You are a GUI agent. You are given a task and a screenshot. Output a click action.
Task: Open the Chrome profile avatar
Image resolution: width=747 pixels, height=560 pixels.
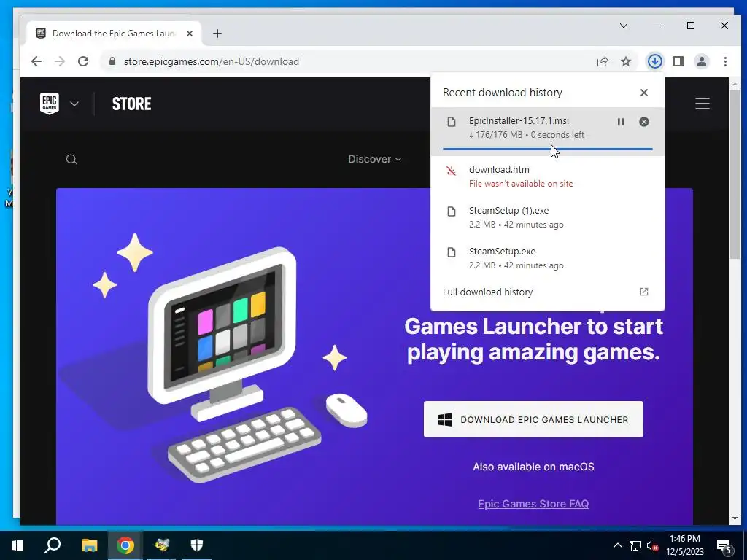point(701,61)
